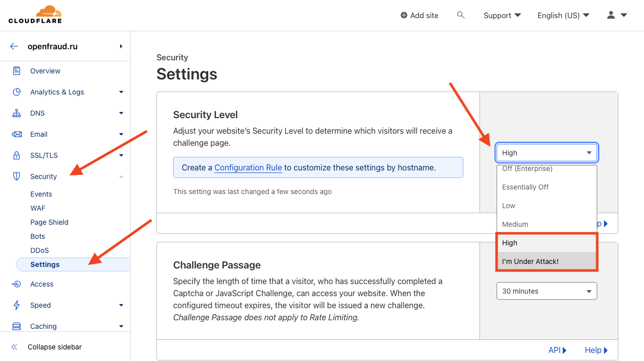Open Security Events page

(41, 194)
